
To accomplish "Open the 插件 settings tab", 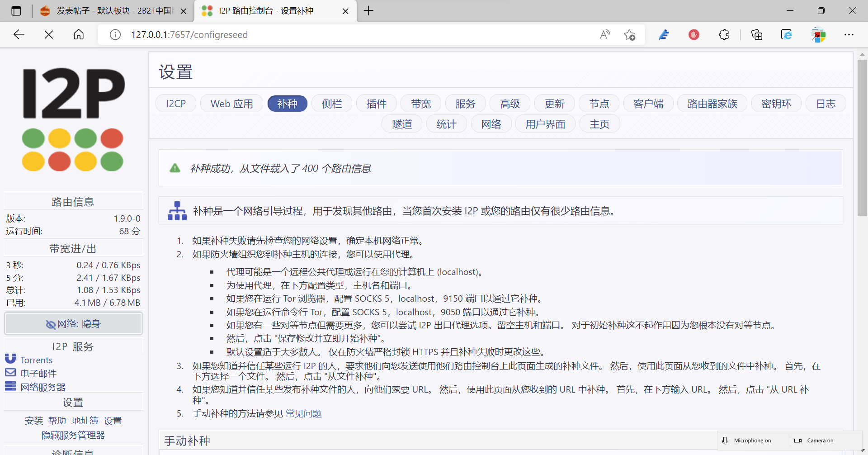I will point(376,104).
